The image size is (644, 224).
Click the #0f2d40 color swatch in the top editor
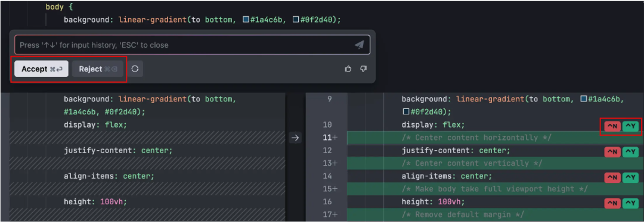click(x=295, y=20)
